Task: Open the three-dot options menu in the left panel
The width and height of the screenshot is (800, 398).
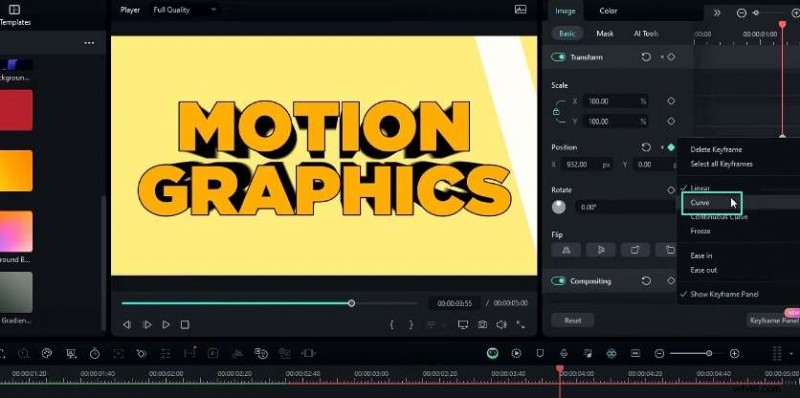Action: coord(89,43)
